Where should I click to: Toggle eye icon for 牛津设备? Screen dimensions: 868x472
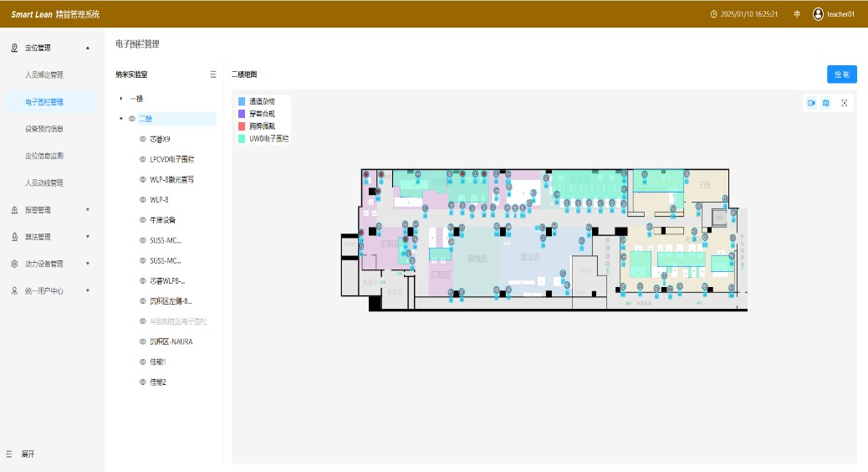143,220
